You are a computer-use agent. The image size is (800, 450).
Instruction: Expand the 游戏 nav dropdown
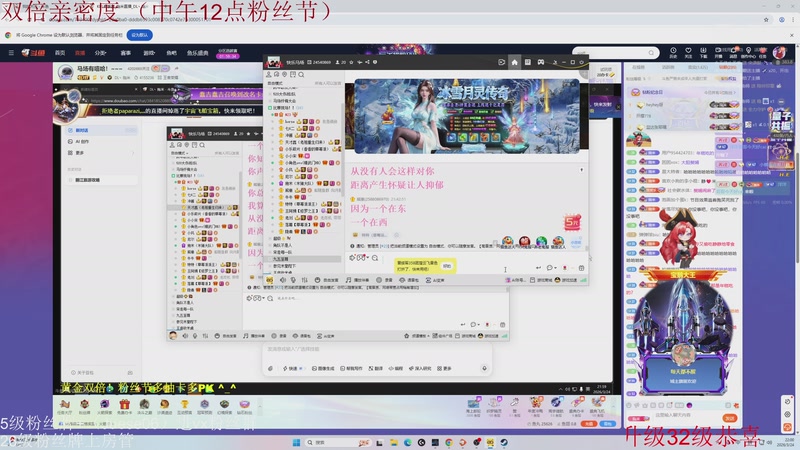click(x=149, y=53)
